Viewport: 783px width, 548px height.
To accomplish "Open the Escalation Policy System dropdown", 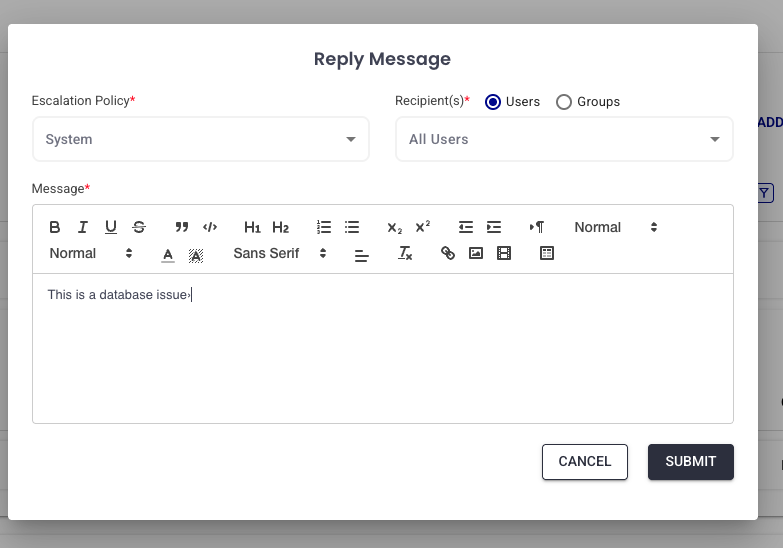I will pyautogui.click(x=201, y=139).
